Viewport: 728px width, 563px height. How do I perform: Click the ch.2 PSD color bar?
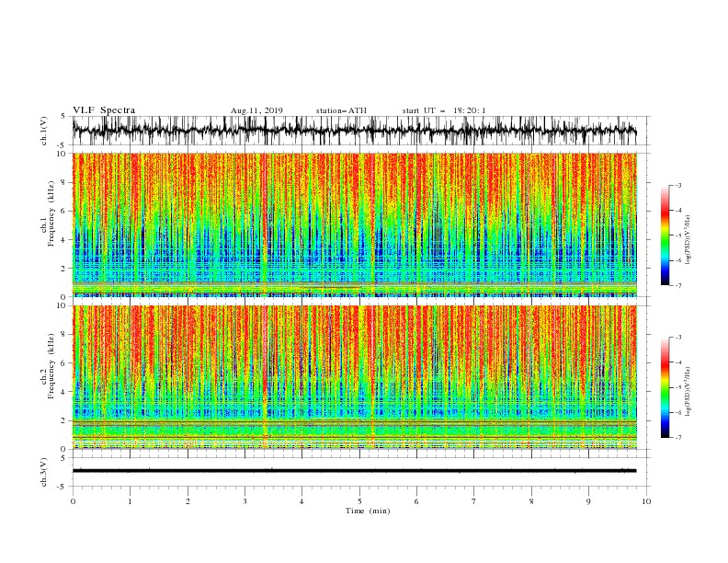[665, 387]
